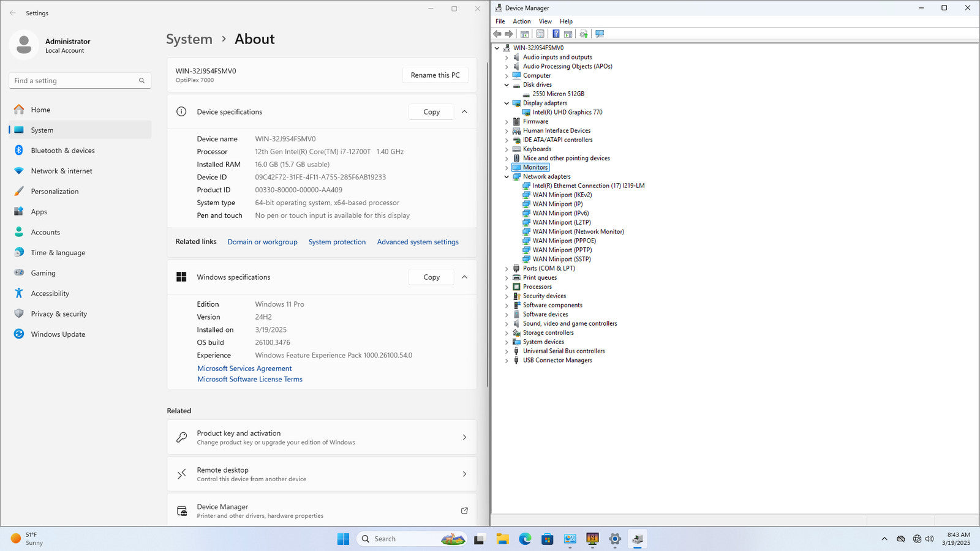This screenshot has width=980, height=551.
Task: Open clock and date in taskbar
Action: (956, 539)
